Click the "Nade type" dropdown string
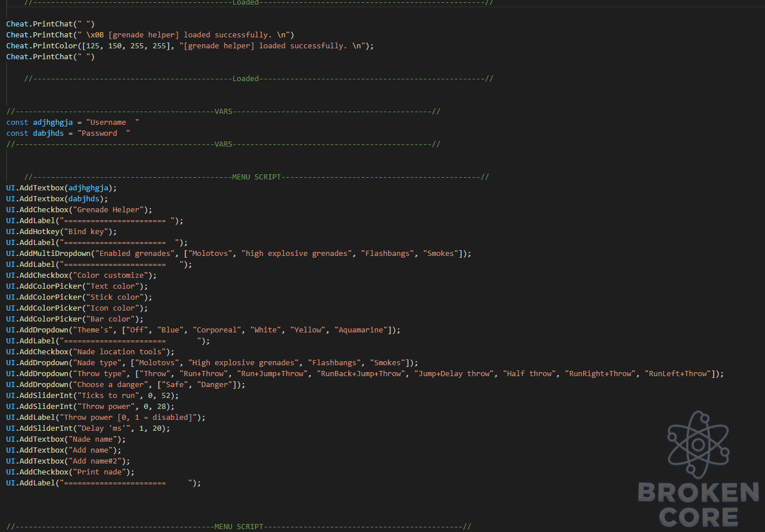 coord(97,362)
